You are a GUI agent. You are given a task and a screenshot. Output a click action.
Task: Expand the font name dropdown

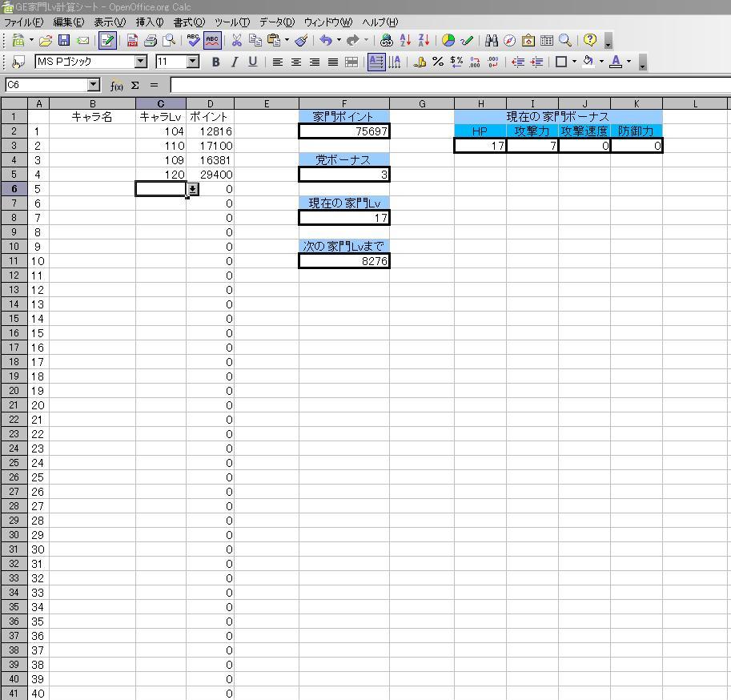(x=141, y=62)
